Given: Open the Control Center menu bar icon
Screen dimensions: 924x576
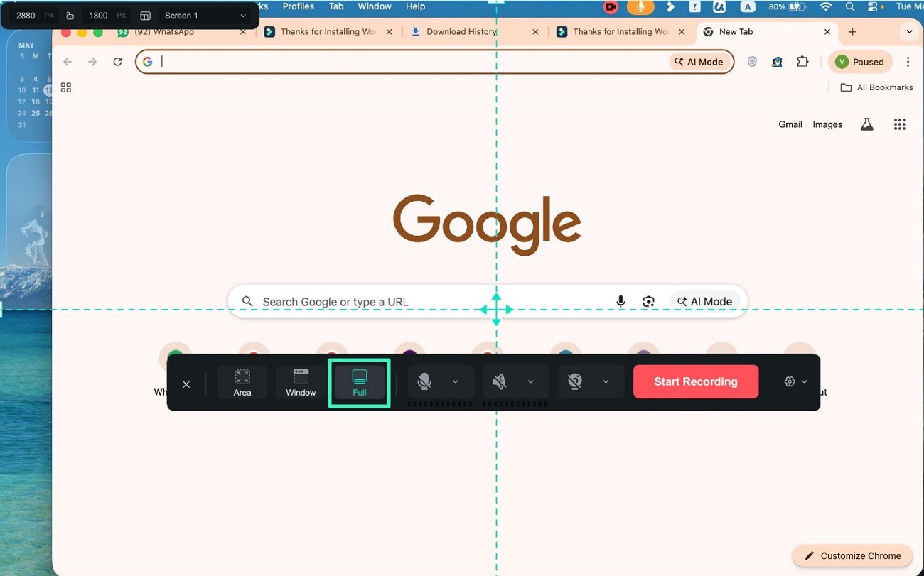Looking at the screenshot, I should (874, 6).
